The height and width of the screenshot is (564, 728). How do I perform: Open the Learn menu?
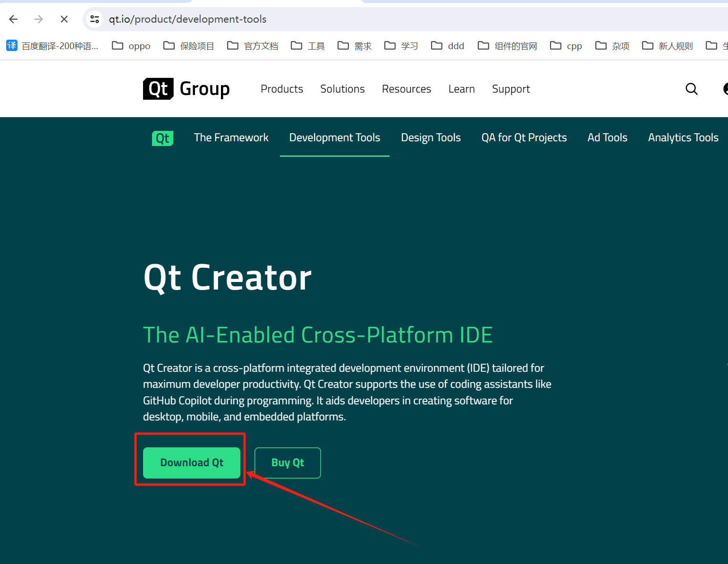[462, 89]
